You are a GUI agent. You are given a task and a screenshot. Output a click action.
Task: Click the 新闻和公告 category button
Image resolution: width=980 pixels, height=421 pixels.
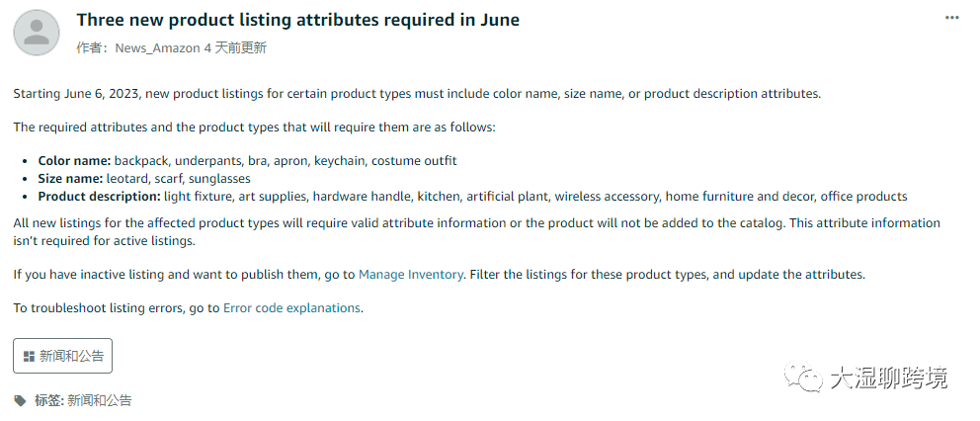coord(62,356)
